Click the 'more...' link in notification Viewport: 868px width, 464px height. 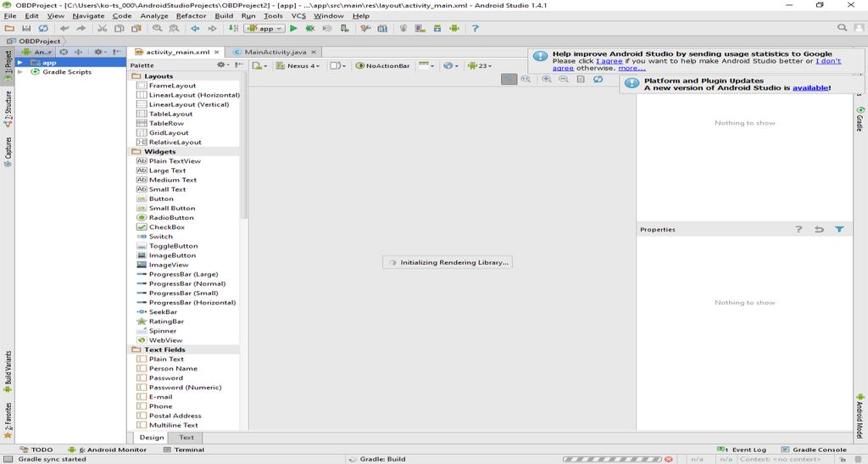(x=632, y=68)
